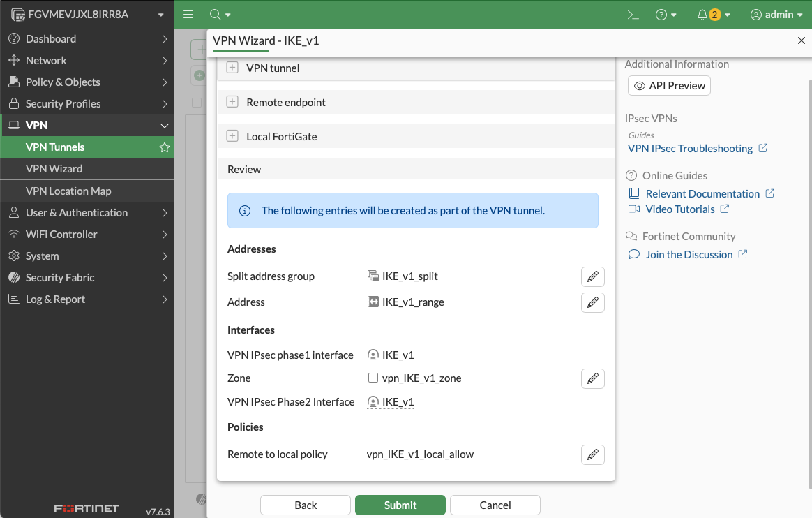
Task: Open Security Fabric menu
Action: [87, 278]
